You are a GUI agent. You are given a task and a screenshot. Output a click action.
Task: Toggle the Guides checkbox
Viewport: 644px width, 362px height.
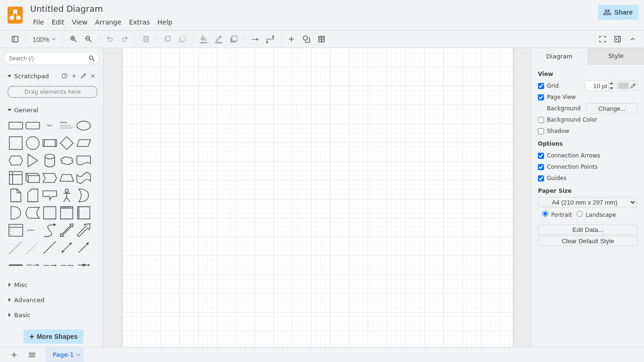point(541,178)
